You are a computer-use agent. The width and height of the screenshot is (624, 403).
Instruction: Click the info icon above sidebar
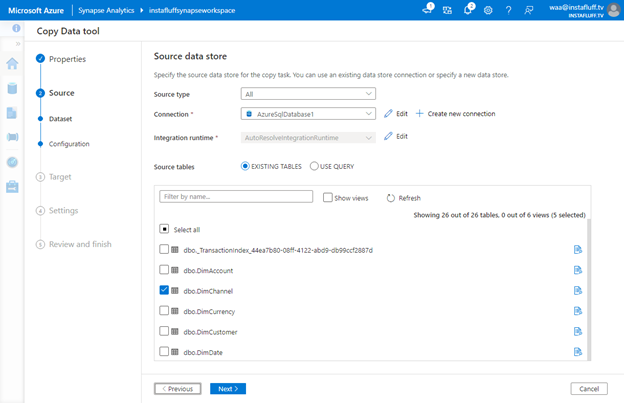[x=16, y=28]
